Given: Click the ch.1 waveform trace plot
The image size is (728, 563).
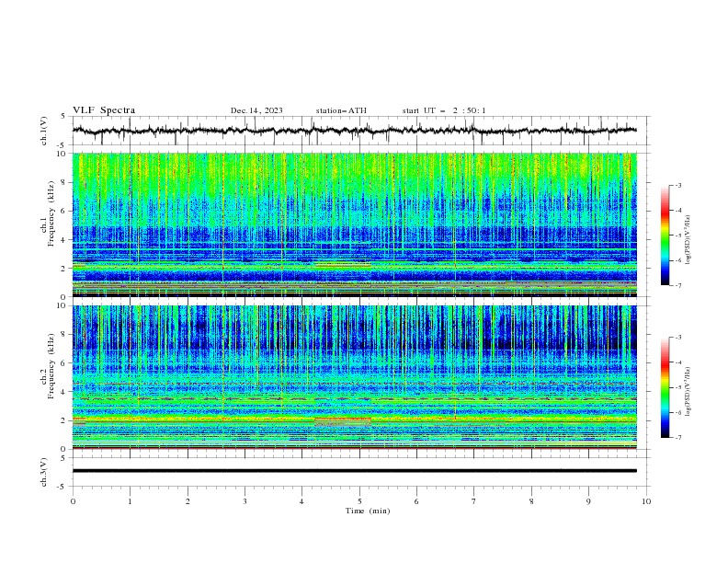Looking at the screenshot, I should tap(354, 131).
